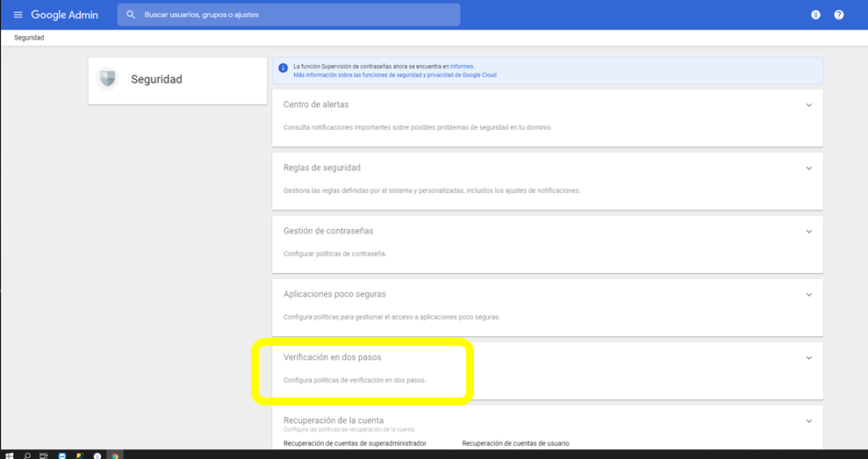Open the hourglass tasks icon in header

point(815,15)
